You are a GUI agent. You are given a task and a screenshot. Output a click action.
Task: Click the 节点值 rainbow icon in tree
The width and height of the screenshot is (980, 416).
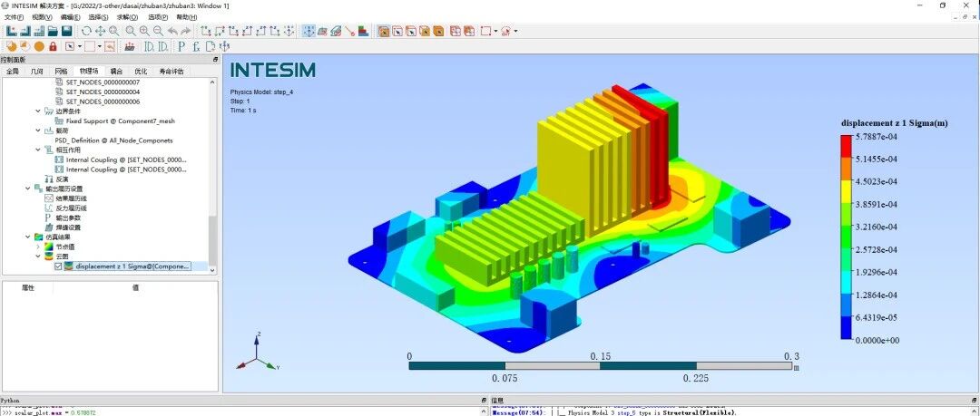[x=50, y=247]
